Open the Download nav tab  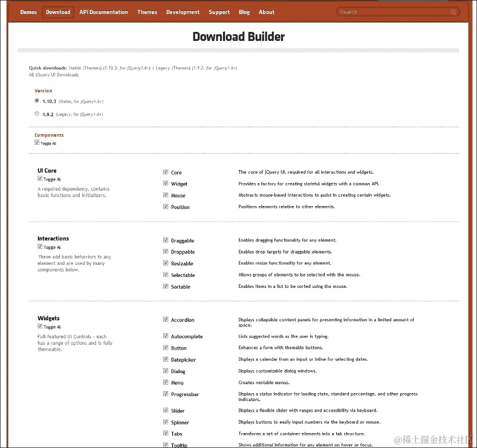(58, 12)
